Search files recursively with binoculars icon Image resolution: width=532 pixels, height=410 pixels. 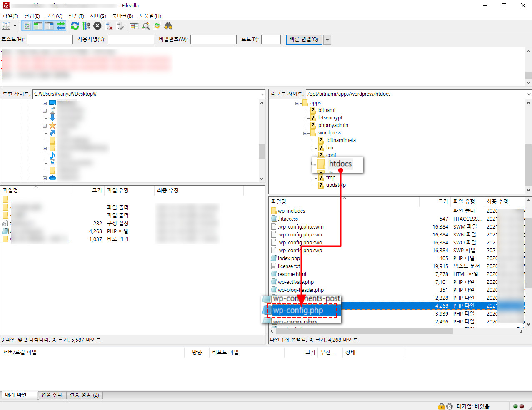[168, 26]
